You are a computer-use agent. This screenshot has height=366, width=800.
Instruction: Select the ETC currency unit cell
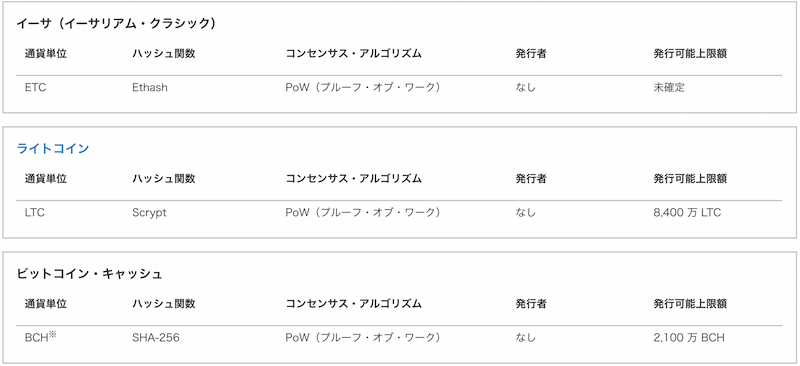[35, 87]
